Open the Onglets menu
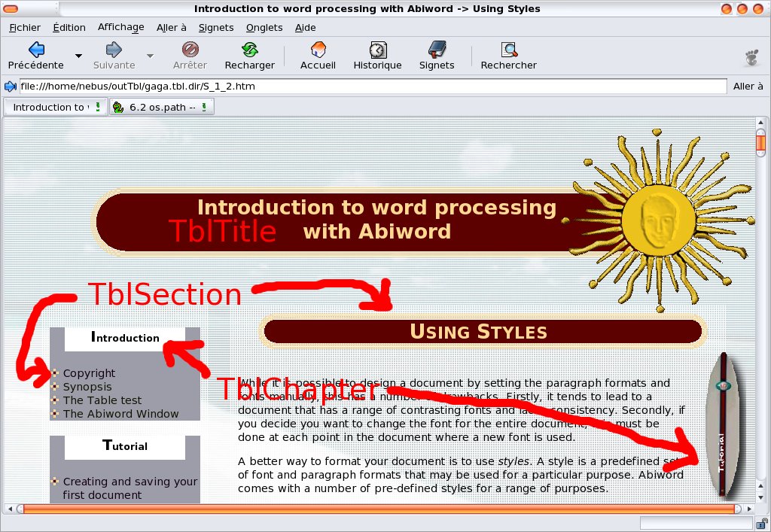This screenshot has width=771, height=532. [264, 28]
